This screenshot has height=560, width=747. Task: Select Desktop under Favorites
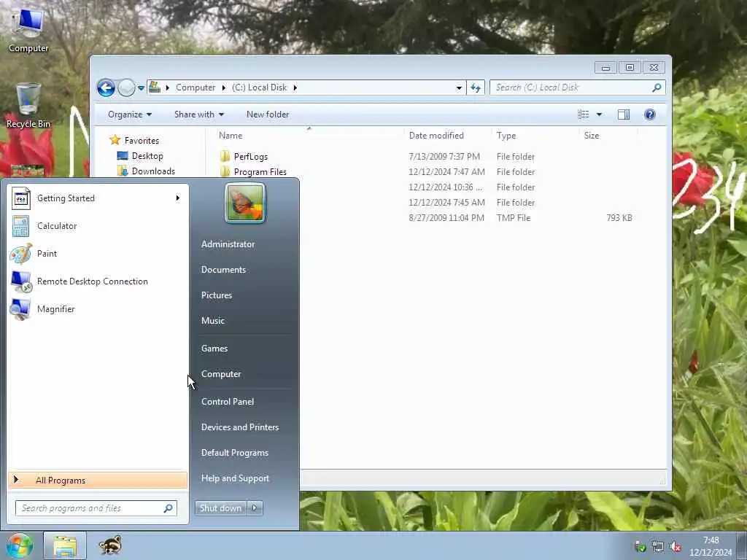[x=147, y=156]
